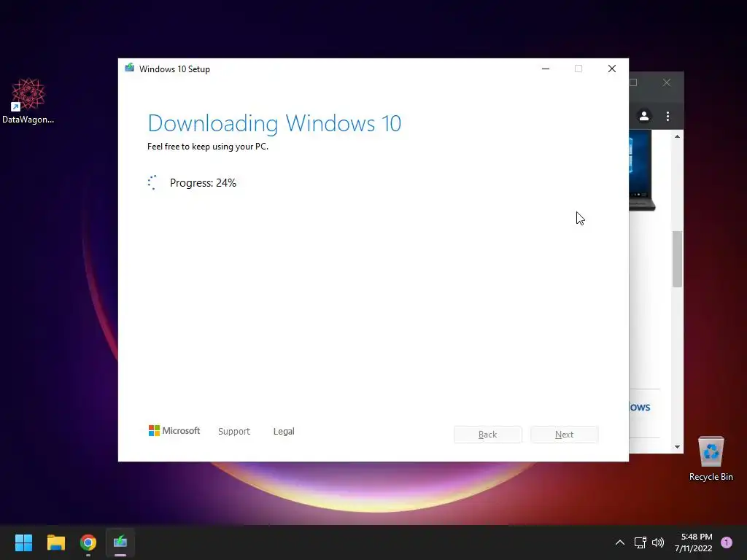Open Chrome profile avatar in background window

coord(644,116)
